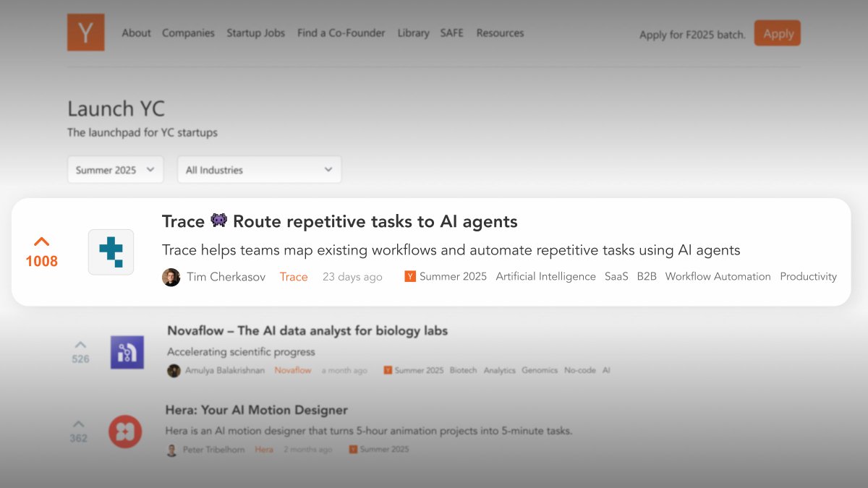Click Peter Tribelhorn's avatar photo
The width and height of the screenshot is (868, 488).
(171, 450)
